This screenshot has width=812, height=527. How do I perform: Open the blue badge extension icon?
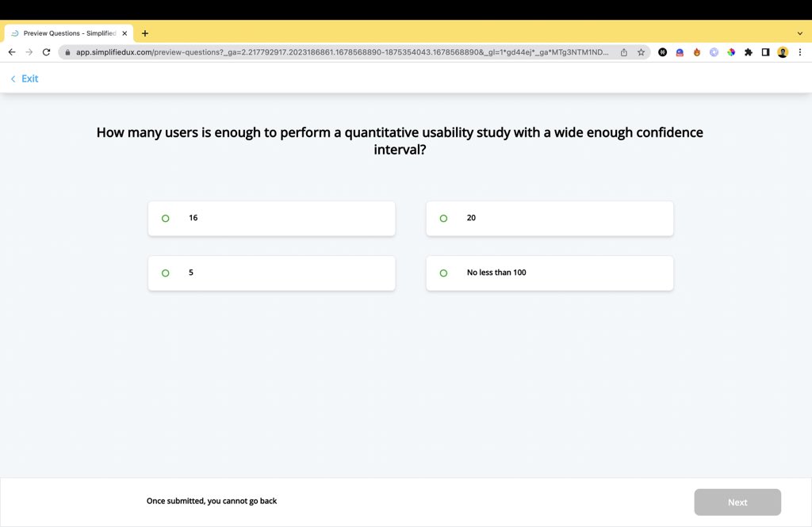click(x=680, y=52)
